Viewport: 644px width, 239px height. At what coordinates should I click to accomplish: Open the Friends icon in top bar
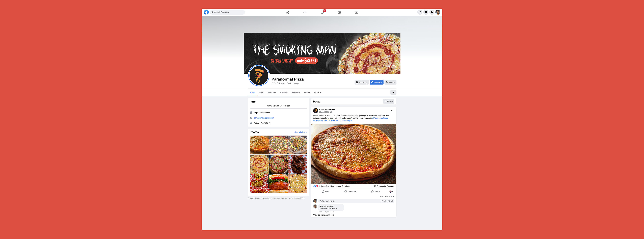(x=305, y=12)
